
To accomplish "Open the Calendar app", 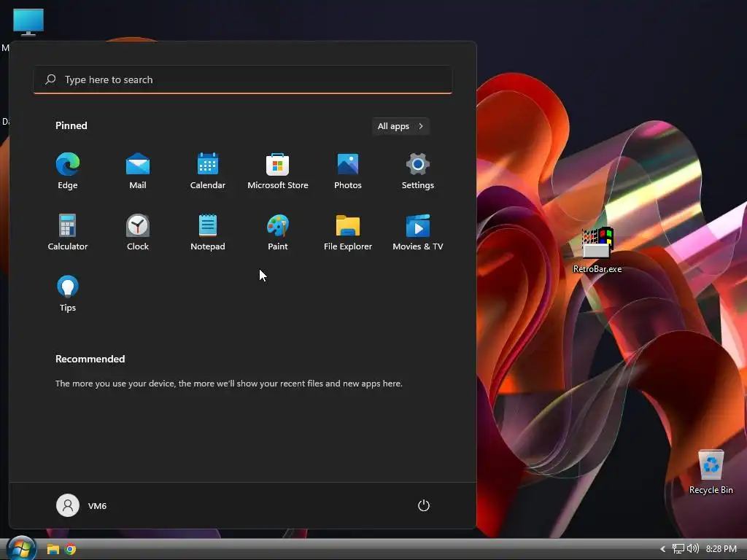I will pos(208,171).
